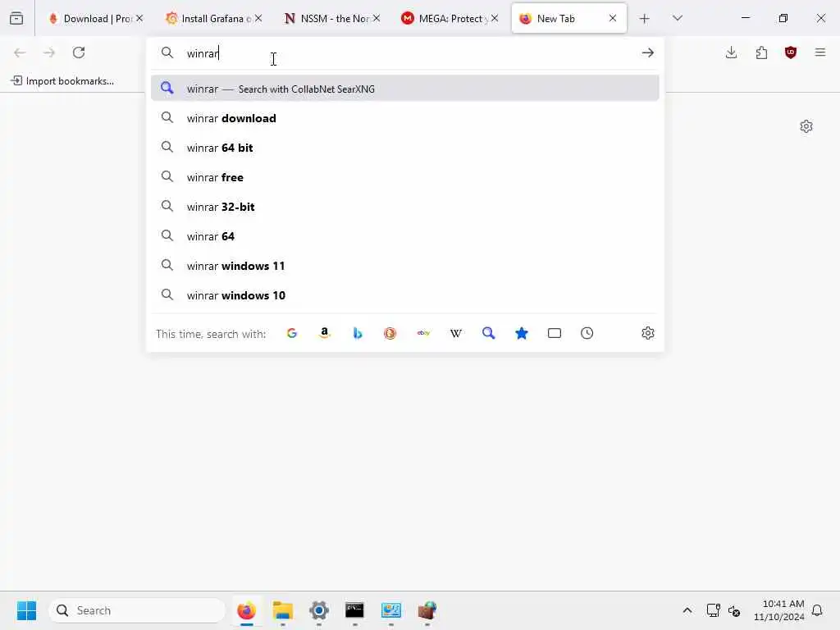840x630 pixels.
Task: Open terminal window from taskbar
Action: coord(354,610)
